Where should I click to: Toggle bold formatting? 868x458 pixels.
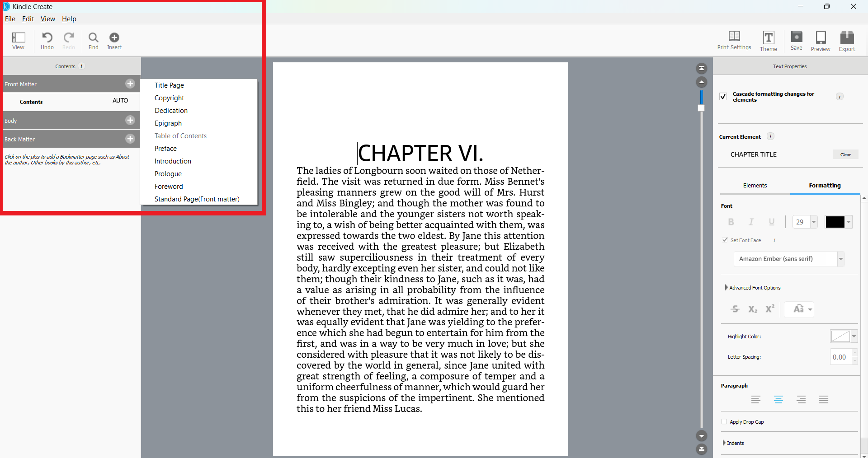[x=731, y=222]
